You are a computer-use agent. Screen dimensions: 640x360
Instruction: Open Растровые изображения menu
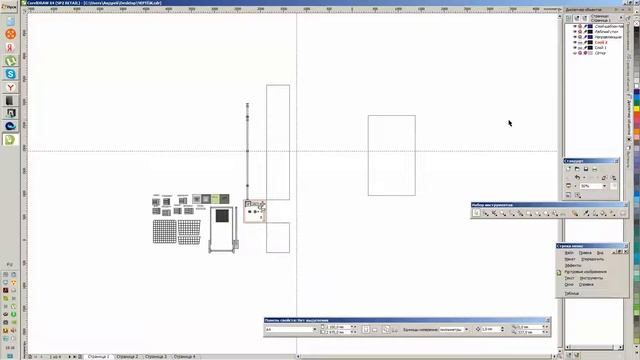(586, 272)
